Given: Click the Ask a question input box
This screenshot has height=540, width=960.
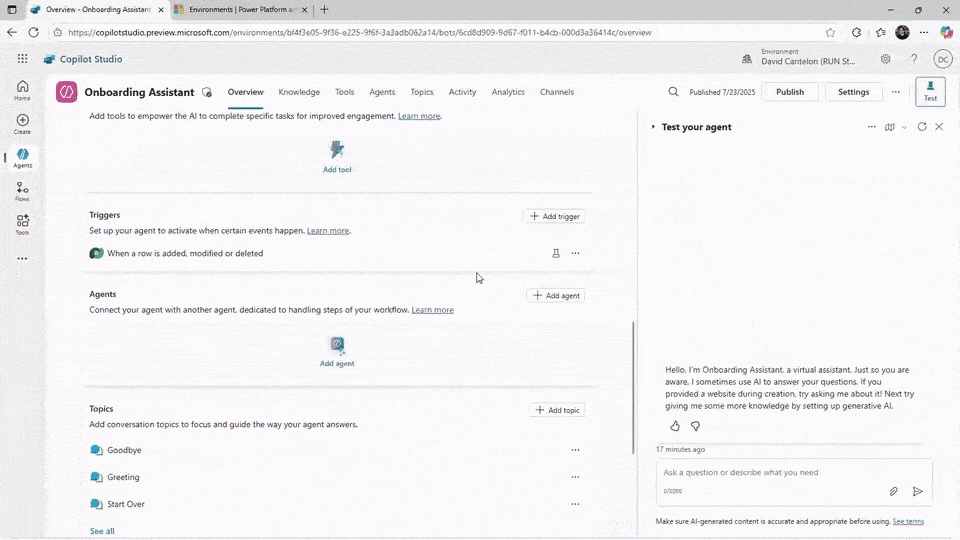Looking at the screenshot, I should (780, 472).
